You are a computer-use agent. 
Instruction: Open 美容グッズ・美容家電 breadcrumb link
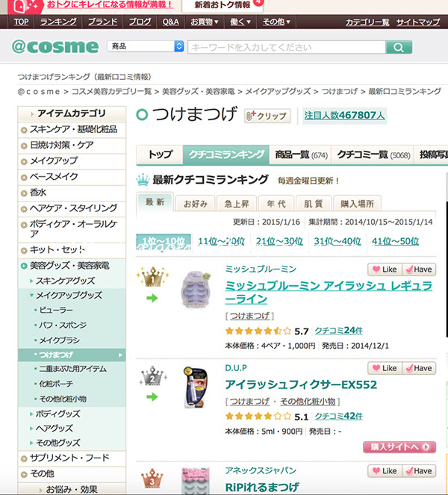tap(199, 92)
